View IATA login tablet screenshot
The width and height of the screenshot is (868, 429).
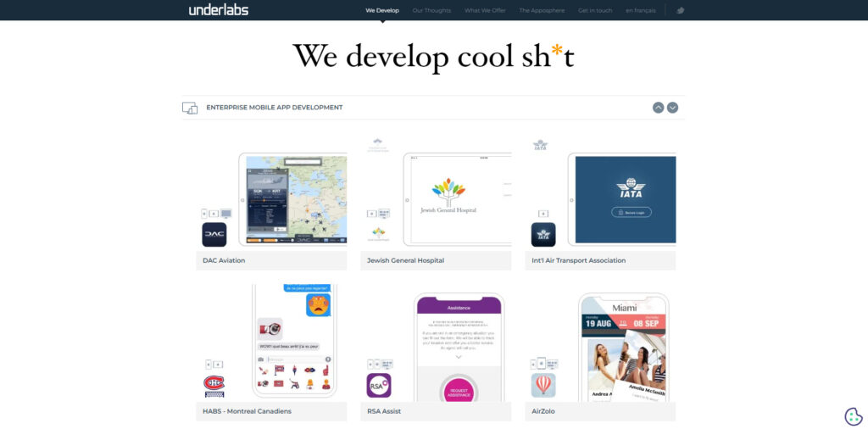pos(621,199)
